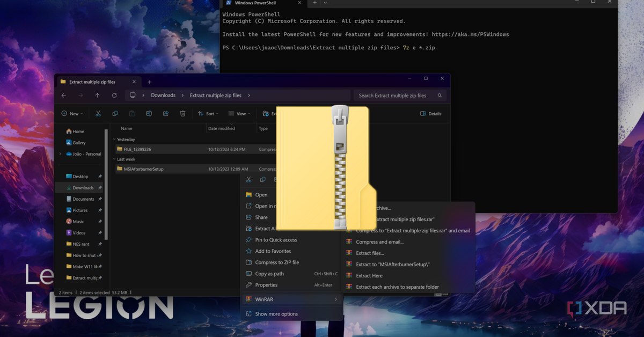Collapse the Yesterday file group
Image resolution: width=644 pixels, height=337 pixels.
pos(114,140)
